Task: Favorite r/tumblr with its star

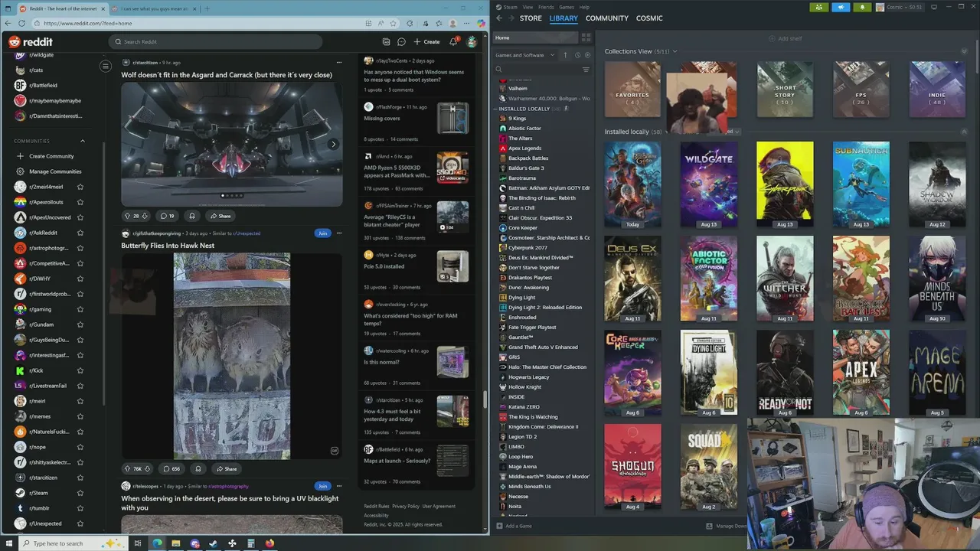Action: [80, 508]
